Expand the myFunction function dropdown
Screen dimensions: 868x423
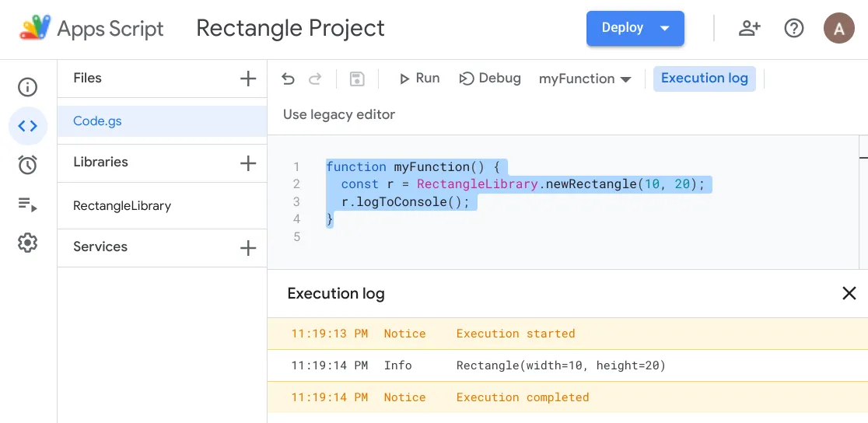click(585, 79)
